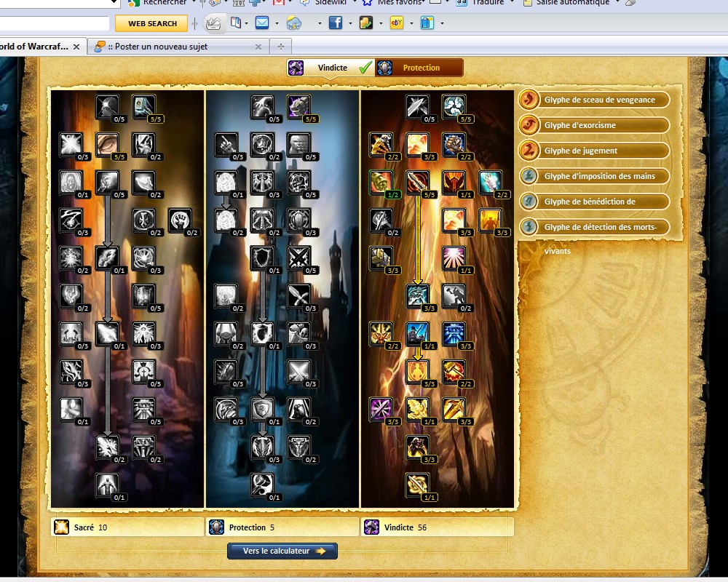
Task: Expand the dropdown arrow beside the mail icon
Action: pos(277,23)
